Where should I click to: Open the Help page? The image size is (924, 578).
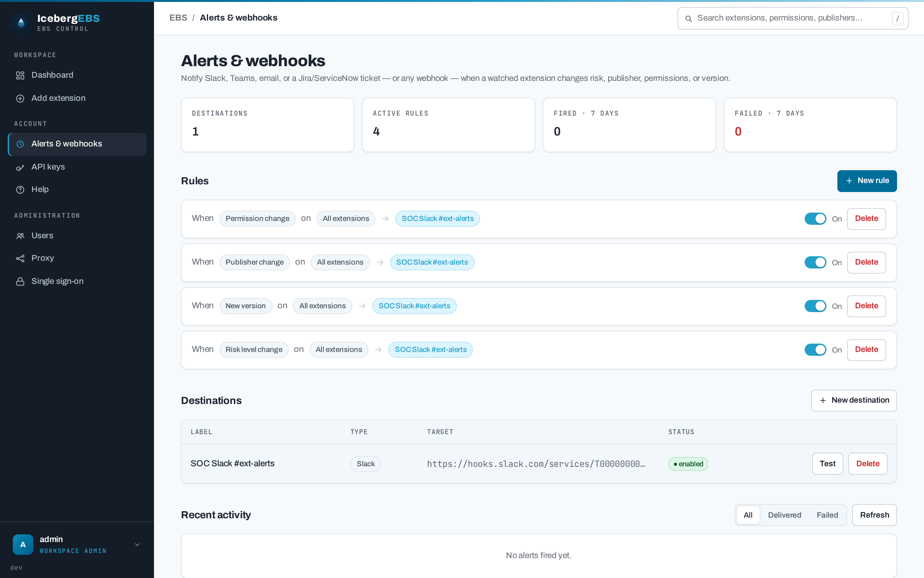point(77,189)
